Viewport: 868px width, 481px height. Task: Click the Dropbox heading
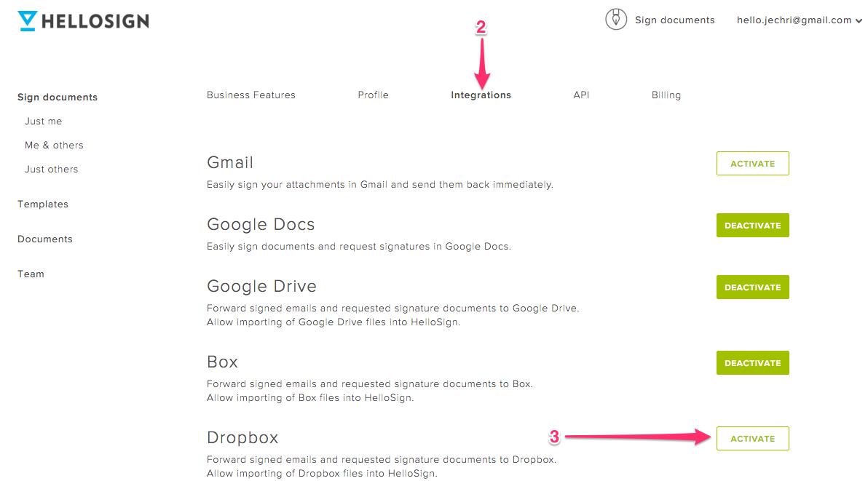coord(242,438)
